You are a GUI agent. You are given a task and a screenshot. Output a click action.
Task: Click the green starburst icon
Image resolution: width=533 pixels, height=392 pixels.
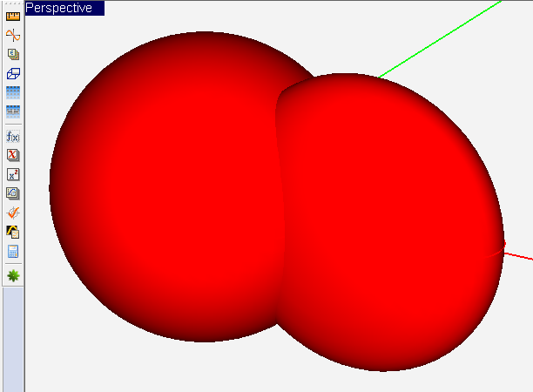[x=13, y=275]
